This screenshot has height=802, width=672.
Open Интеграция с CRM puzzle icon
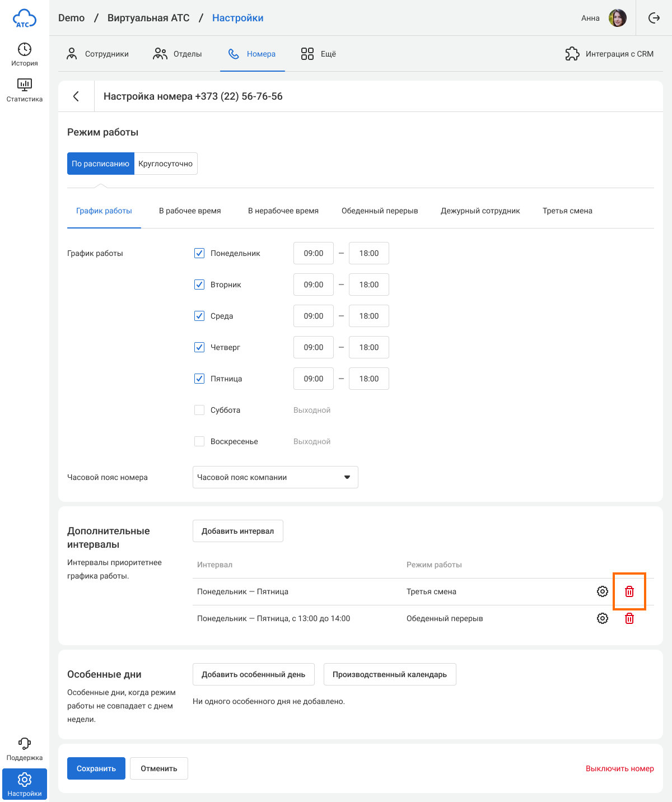(572, 54)
